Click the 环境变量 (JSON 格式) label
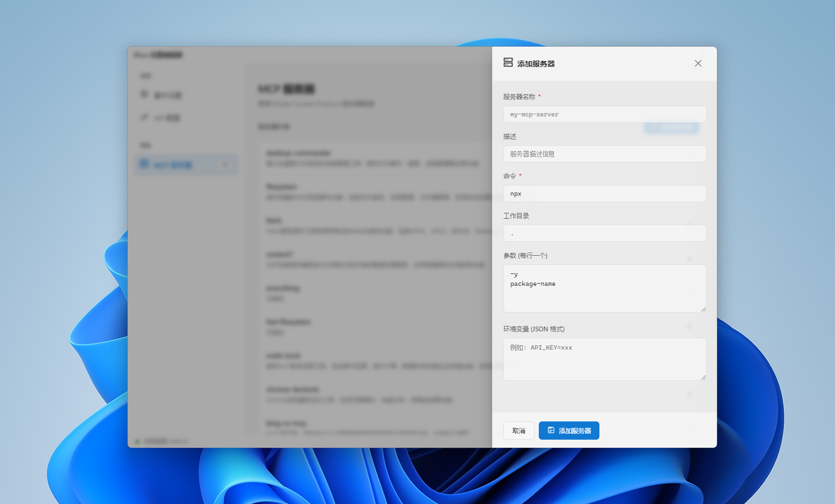This screenshot has width=835, height=504. click(x=534, y=329)
